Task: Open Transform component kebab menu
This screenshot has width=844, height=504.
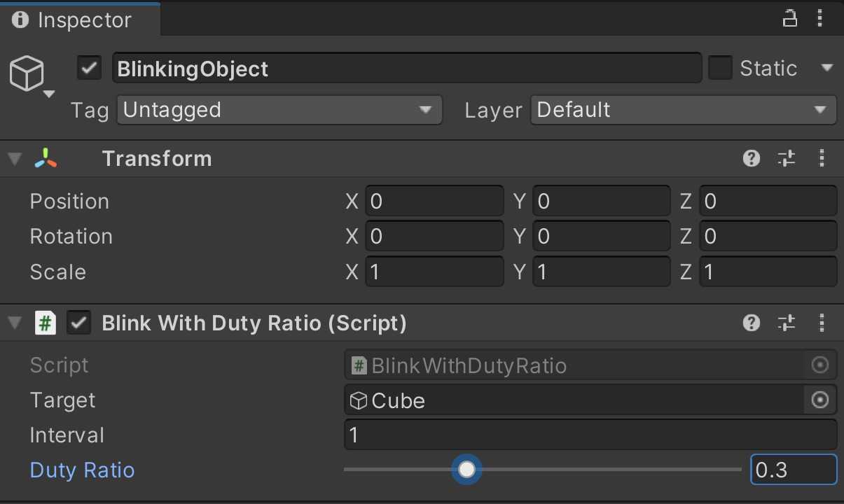Action: click(822, 159)
